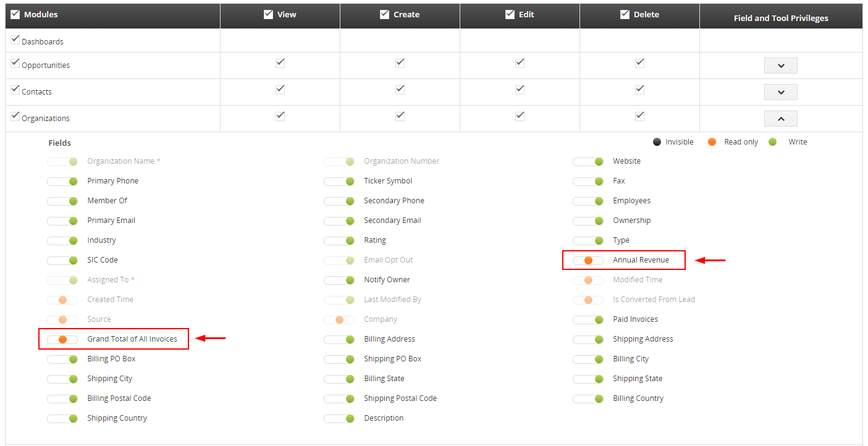868x446 pixels.
Task: Switch the Website field privilege toggle
Action: point(588,162)
